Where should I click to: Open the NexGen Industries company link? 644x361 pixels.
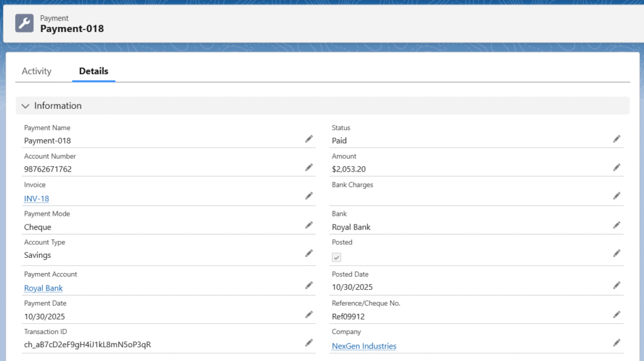pyautogui.click(x=364, y=346)
